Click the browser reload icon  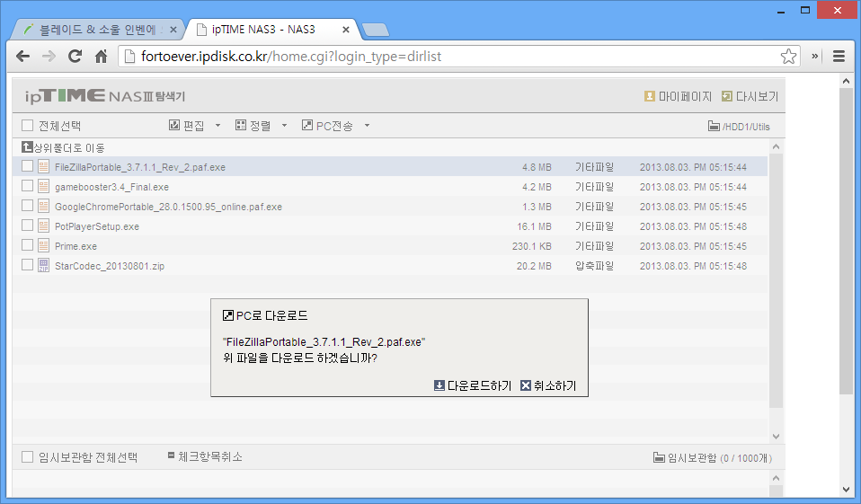tap(75, 57)
